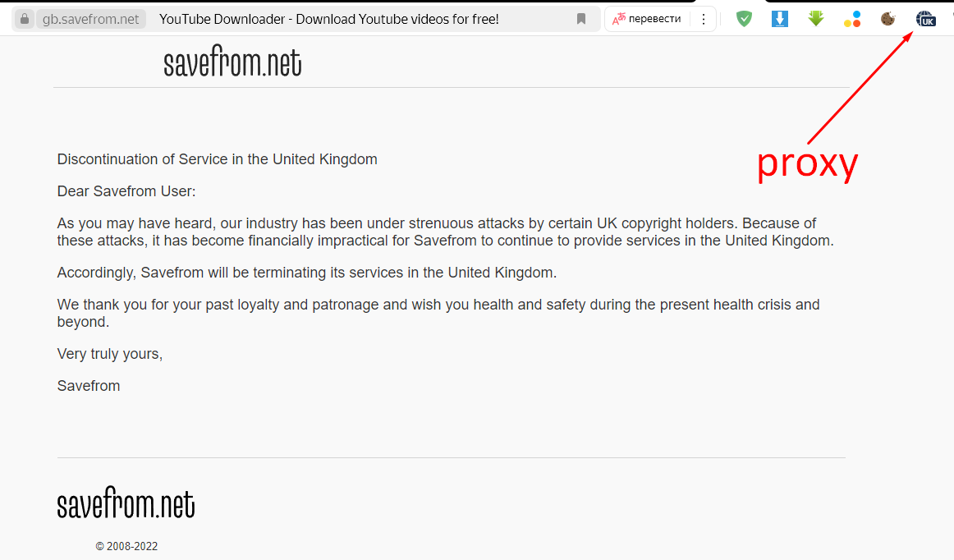
Task: Click the cookie extension icon
Action: pyautogui.click(x=887, y=18)
